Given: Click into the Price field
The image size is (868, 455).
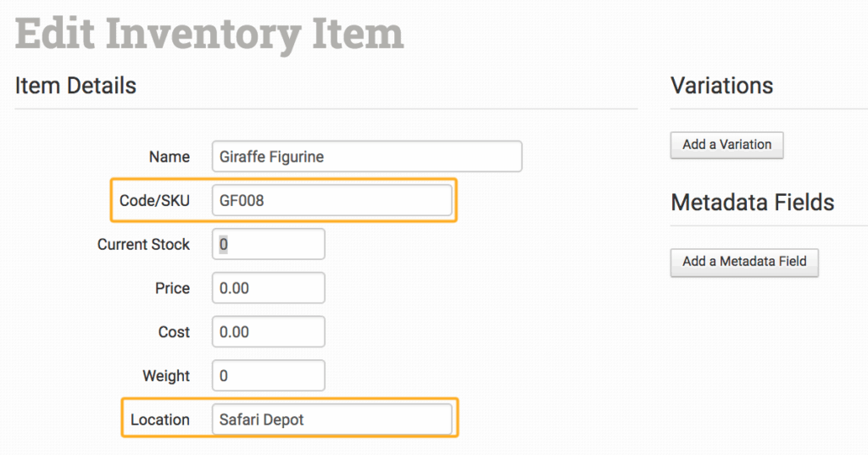Looking at the screenshot, I should [268, 288].
